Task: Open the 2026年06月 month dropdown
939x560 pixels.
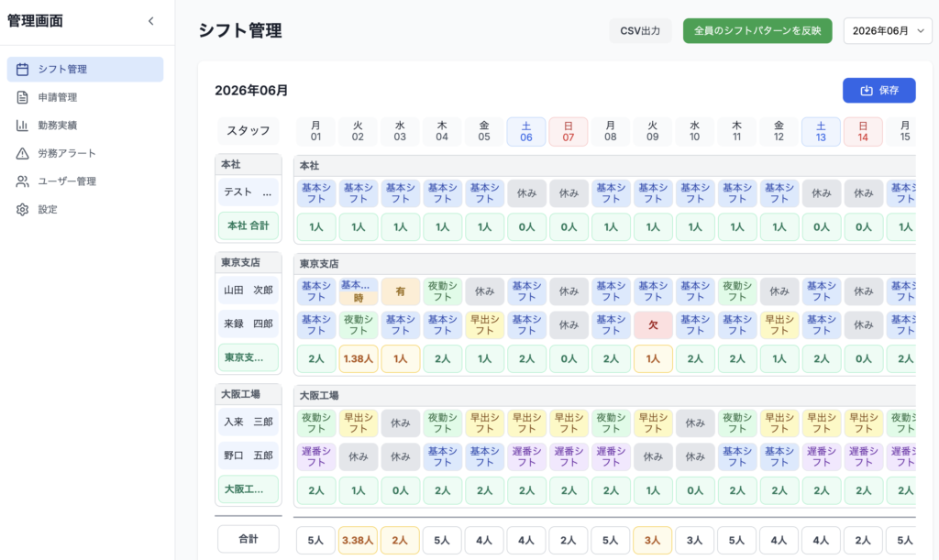Action: click(888, 31)
